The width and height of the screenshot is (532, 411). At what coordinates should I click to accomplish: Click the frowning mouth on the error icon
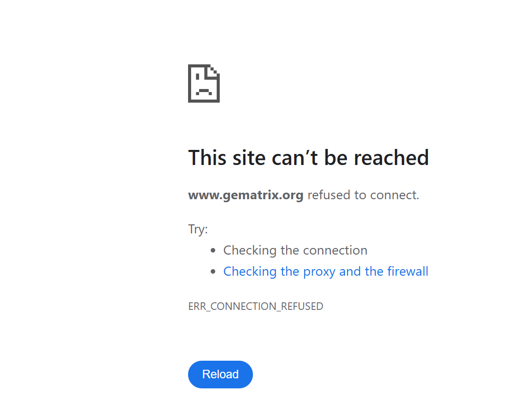point(204,91)
